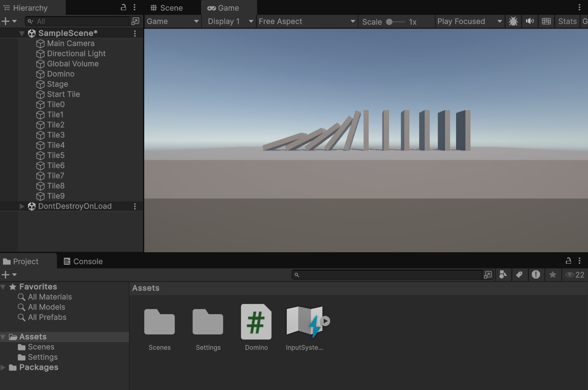Click search by label tag icon
The image size is (588, 390).
(519, 275)
